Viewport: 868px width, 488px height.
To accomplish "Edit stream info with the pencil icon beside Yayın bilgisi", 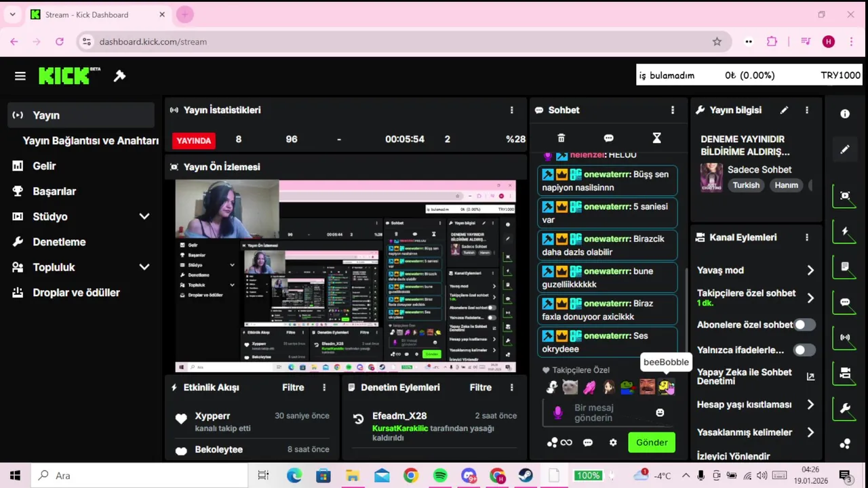I will click(784, 110).
